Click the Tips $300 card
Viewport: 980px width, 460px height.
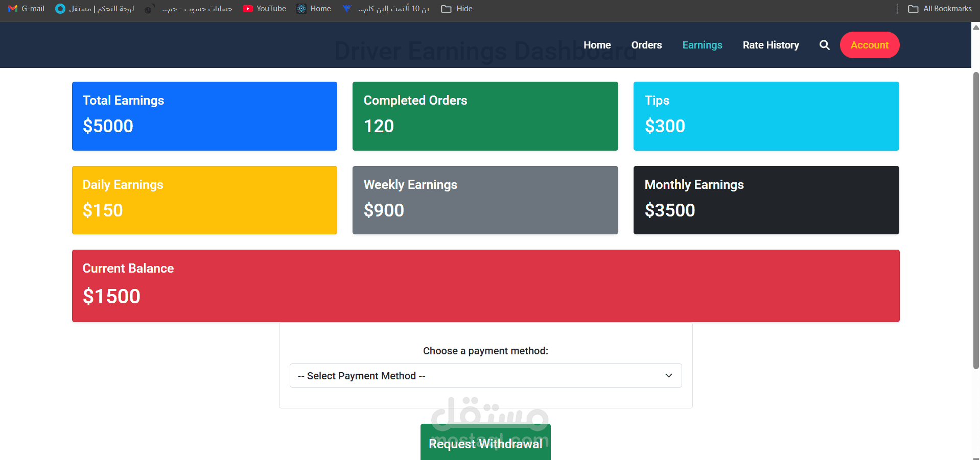766,116
